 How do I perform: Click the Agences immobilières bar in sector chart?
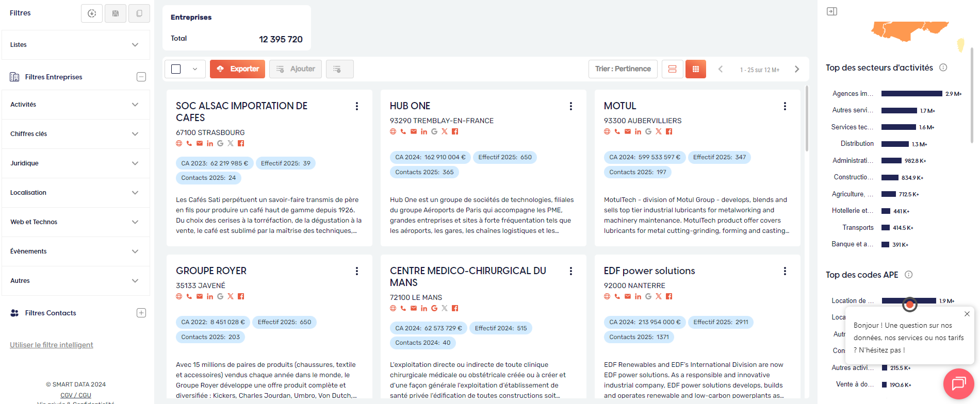click(911, 94)
